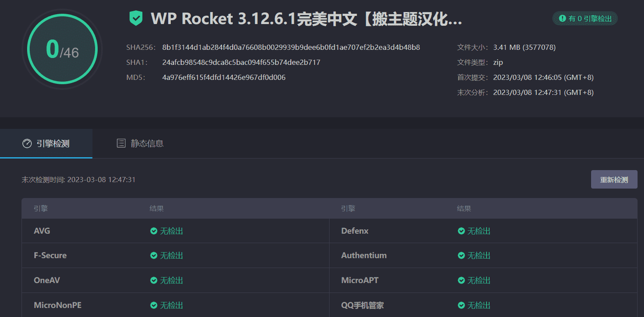
Task: Click the last analysis time 12:47:31 (GMT+8)
Action: pyautogui.click(x=543, y=92)
